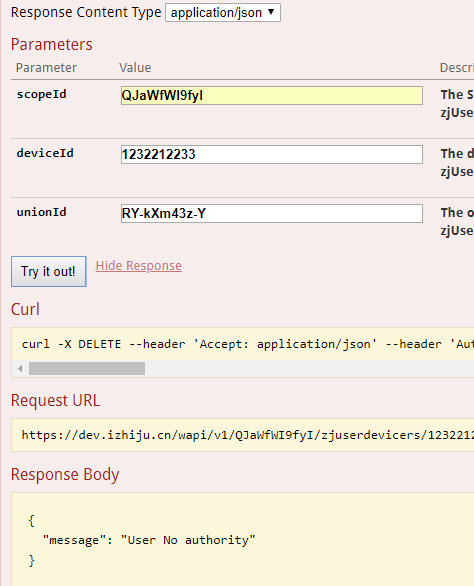Focus the deviceId input containing 1232212233
Image resolution: width=474 pixels, height=586 pixels.
[x=272, y=154]
